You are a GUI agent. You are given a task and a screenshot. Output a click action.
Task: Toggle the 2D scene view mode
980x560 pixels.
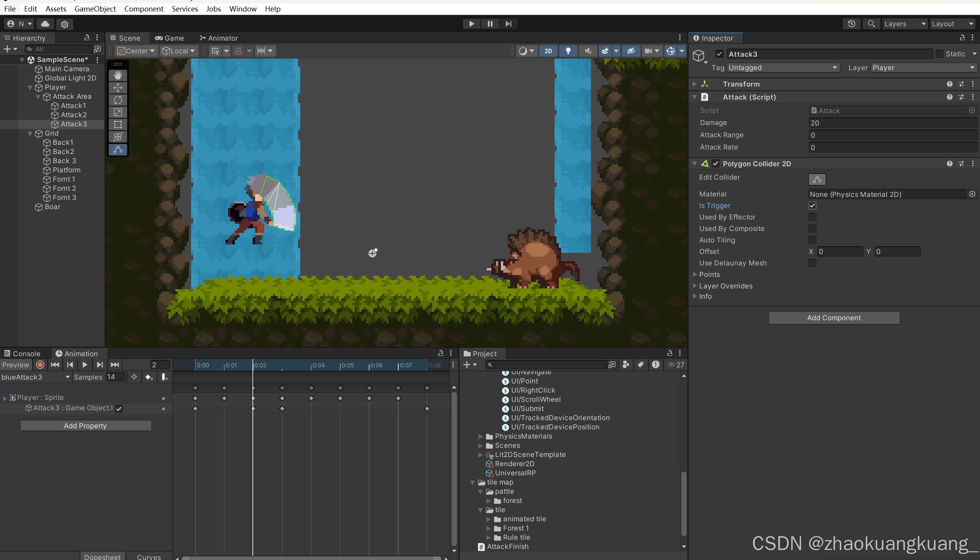548,51
